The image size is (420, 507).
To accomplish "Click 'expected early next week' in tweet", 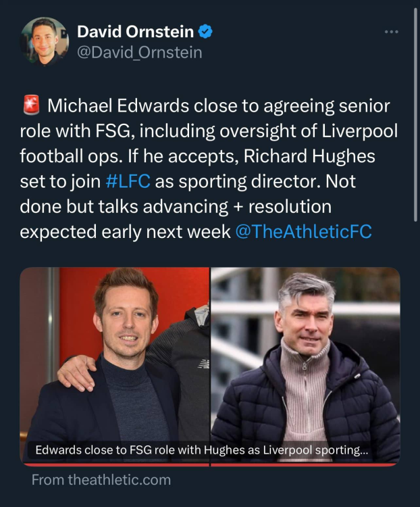I will tap(125, 231).
